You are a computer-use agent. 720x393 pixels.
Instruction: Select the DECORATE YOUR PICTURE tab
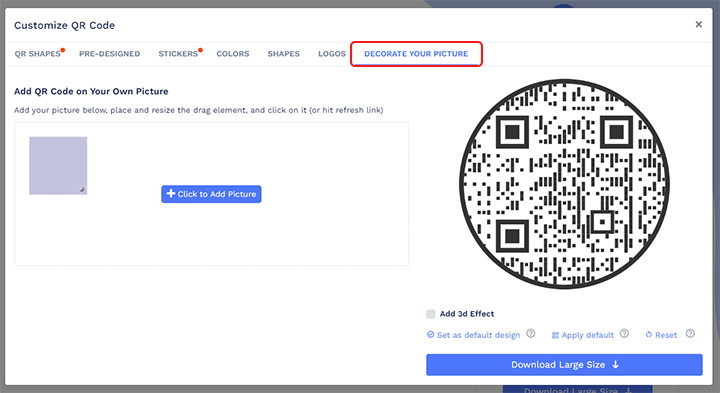point(416,54)
